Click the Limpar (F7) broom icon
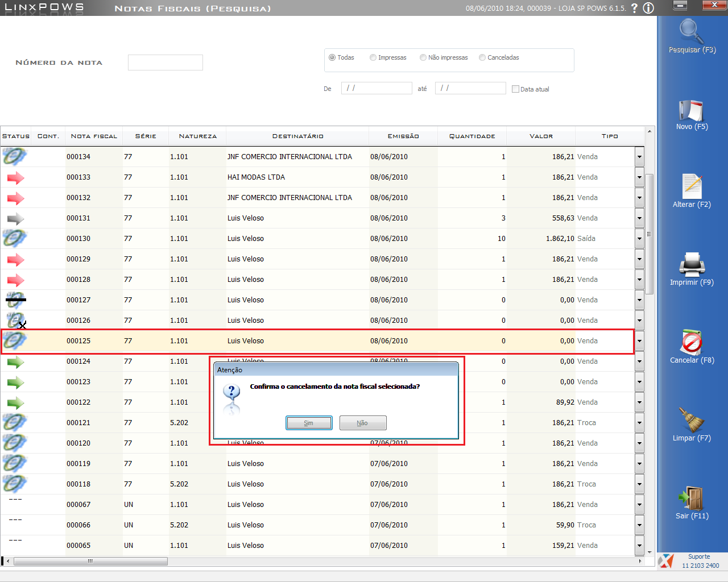Image resolution: width=728 pixels, height=582 pixels. [692, 421]
